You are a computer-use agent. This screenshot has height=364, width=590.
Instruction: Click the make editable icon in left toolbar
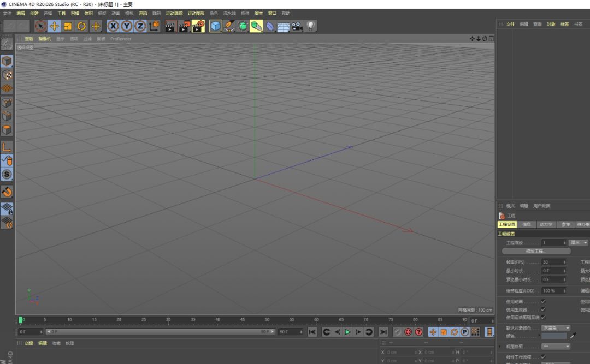7,44
